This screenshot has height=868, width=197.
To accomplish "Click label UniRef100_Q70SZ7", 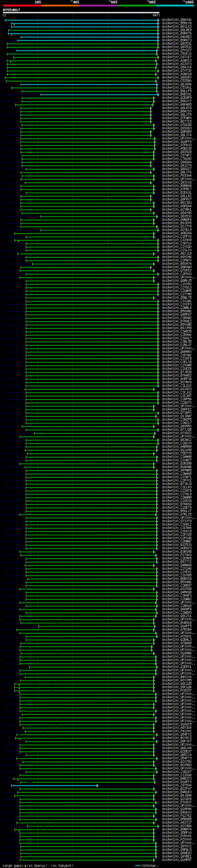I will click(177, 50).
